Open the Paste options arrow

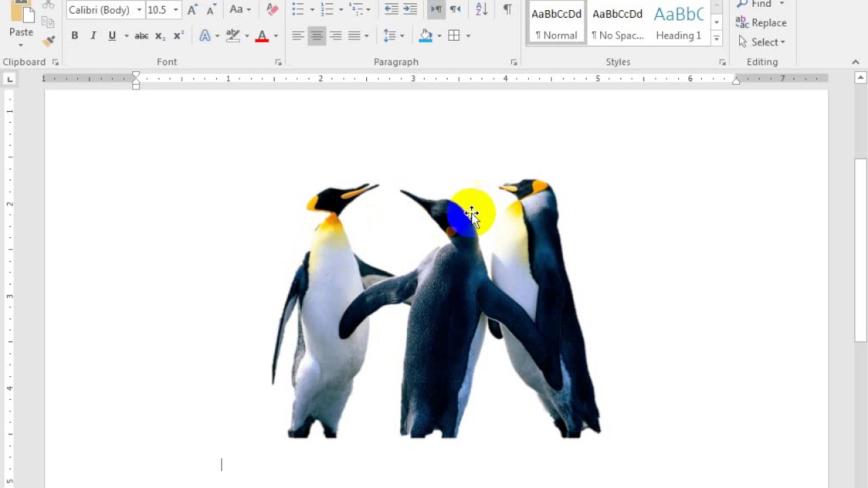pos(21,45)
